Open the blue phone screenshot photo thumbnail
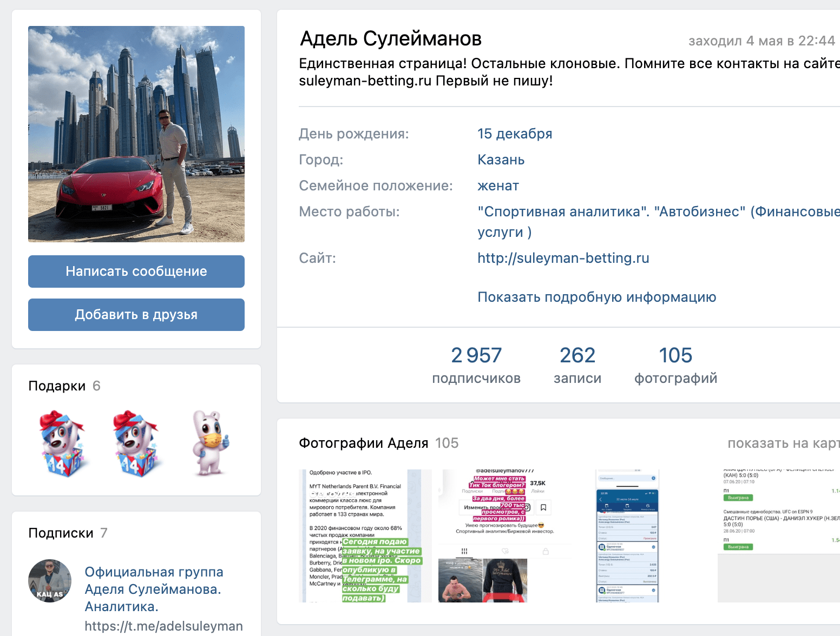840x636 pixels. pos(627,536)
